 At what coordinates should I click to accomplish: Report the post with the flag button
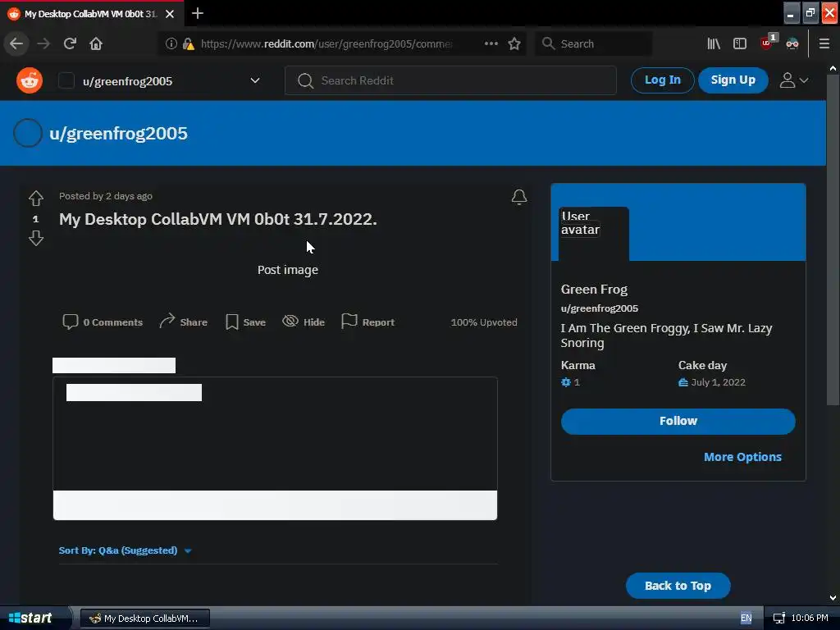(368, 322)
